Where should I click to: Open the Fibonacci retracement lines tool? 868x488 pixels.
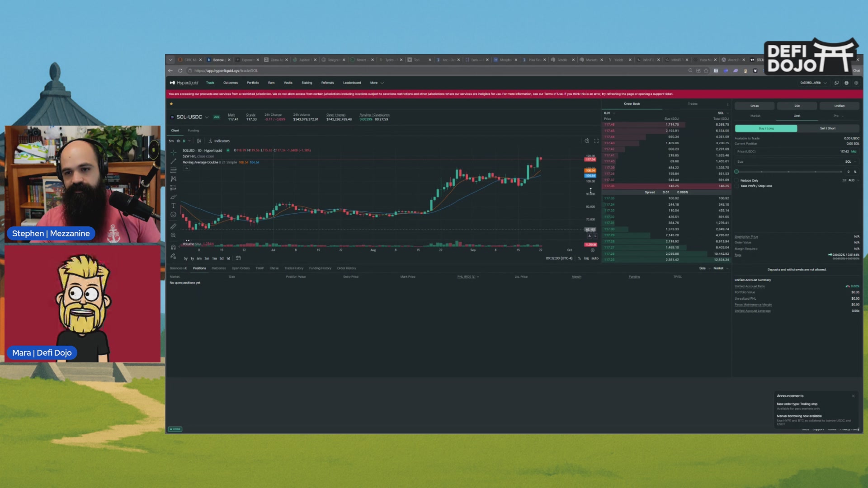pos(173,170)
